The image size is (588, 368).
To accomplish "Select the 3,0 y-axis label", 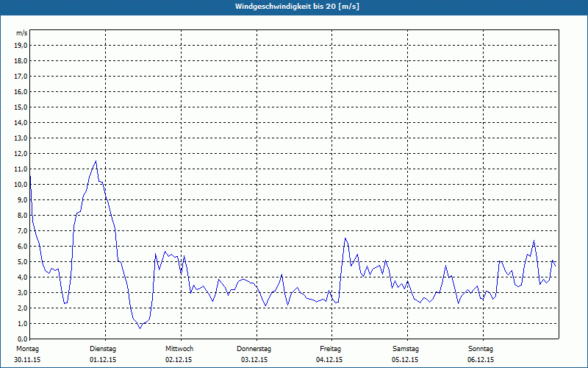I will point(22,292).
